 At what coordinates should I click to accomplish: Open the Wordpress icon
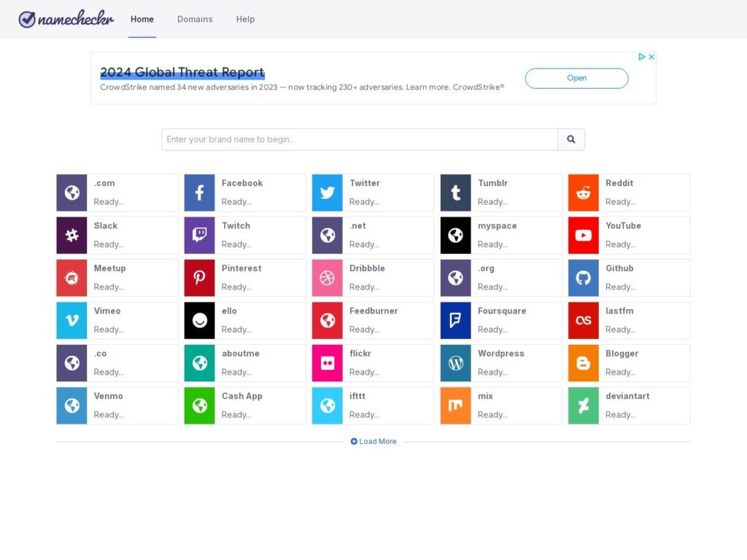click(455, 363)
